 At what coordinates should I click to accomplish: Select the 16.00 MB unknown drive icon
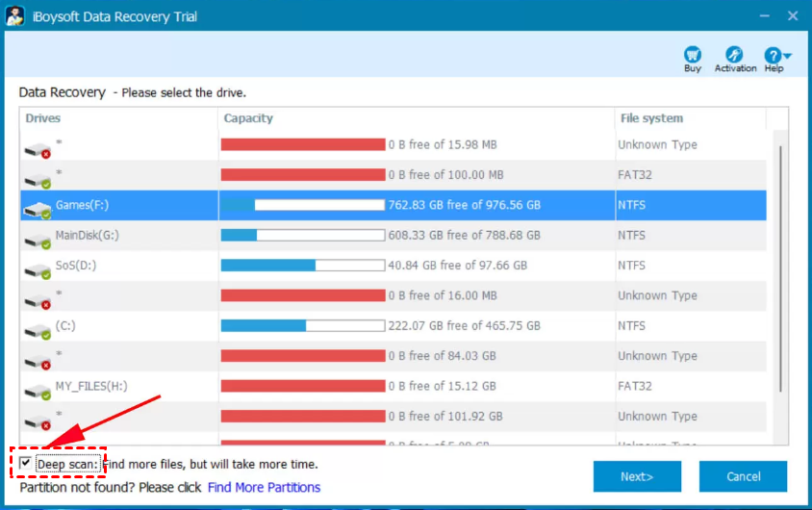point(38,301)
